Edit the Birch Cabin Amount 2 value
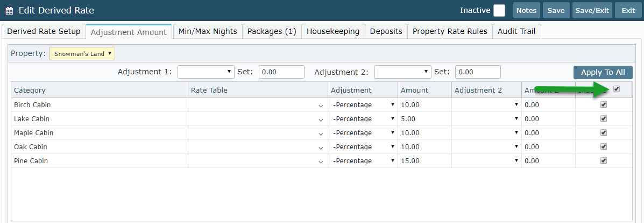644x223 pixels. pos(548,105)
